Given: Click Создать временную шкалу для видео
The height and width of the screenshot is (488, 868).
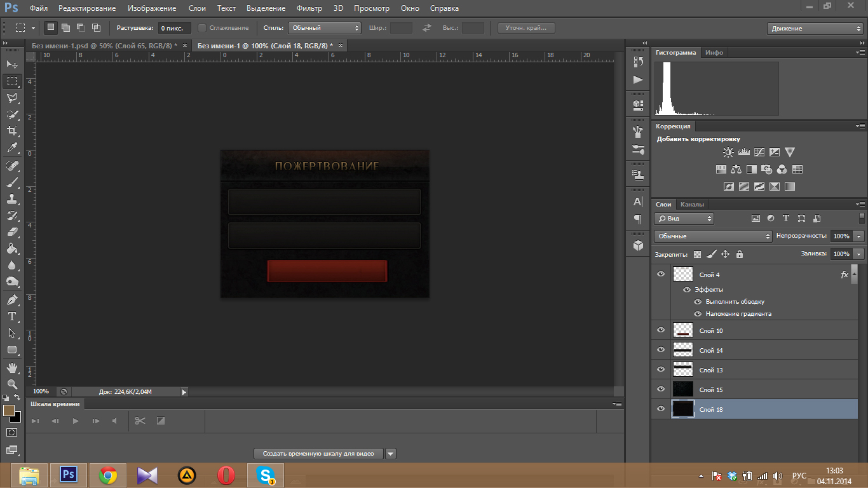Looking at the screenshot, I should coord(318,454).
